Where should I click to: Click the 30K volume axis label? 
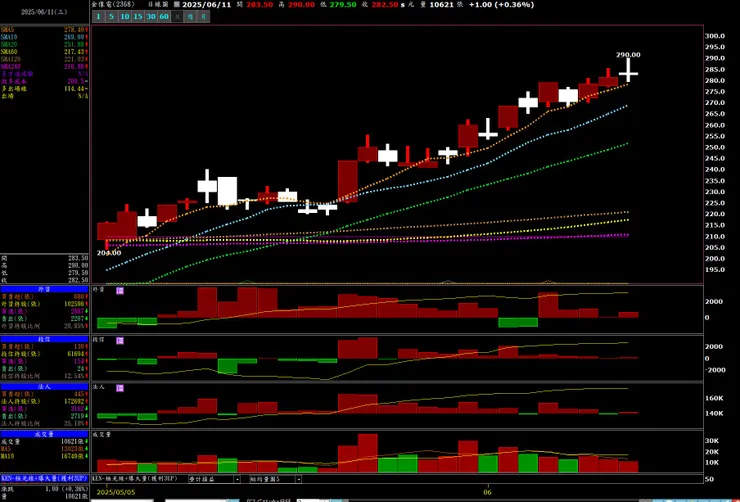tap(712, 441)
